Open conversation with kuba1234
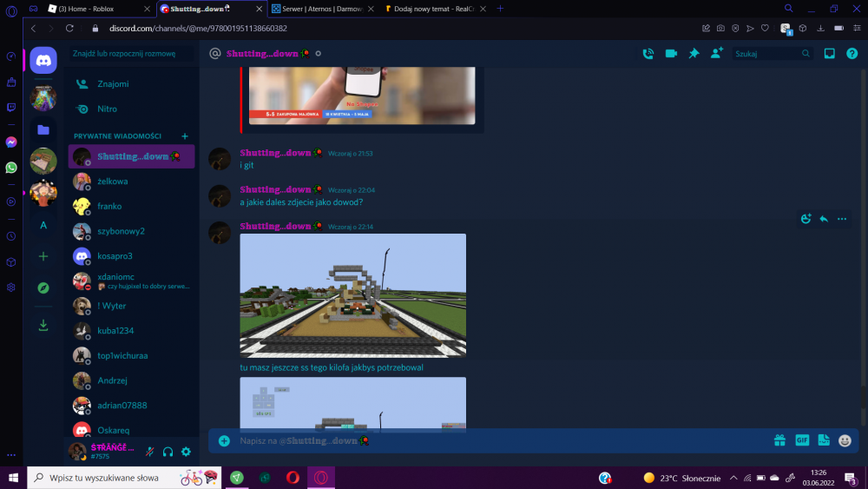 coord(131,331)
